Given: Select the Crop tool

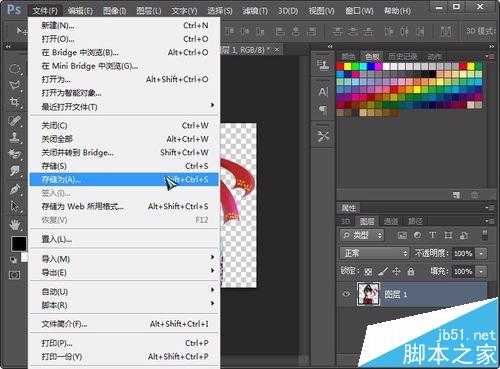Looking at the screenshot, I should click(15, 102).
